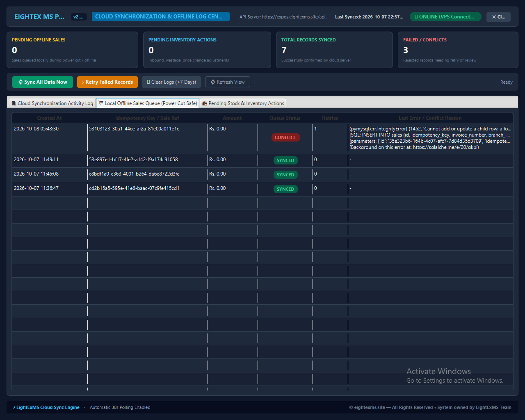525x420 pixels.
Task: Close the window with the X button
Action: tap(498, 17)
